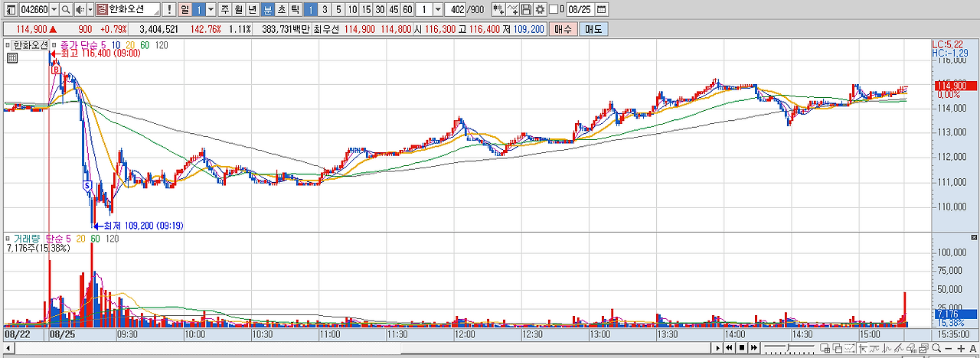Click the save chart floppy disk icon
The height and width of the screenshot is (358, 980).
pyautogui.click(x=526, y=9)
